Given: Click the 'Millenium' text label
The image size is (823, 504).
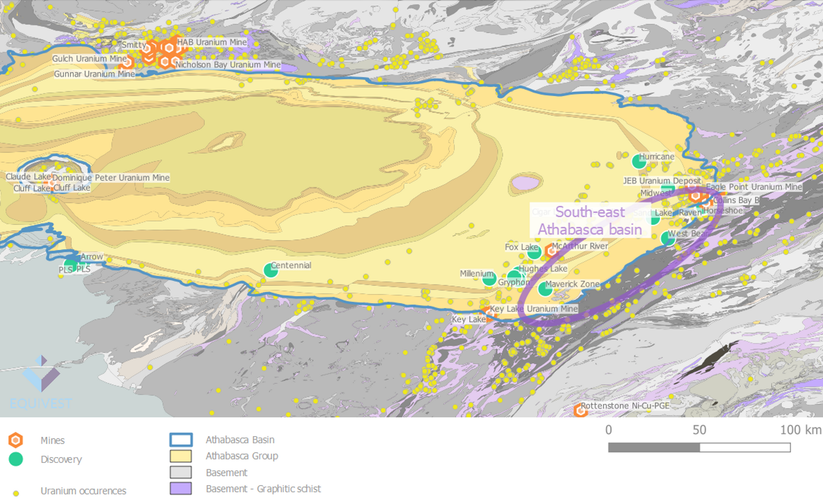Looking at the screenshot, I should 477,274.
